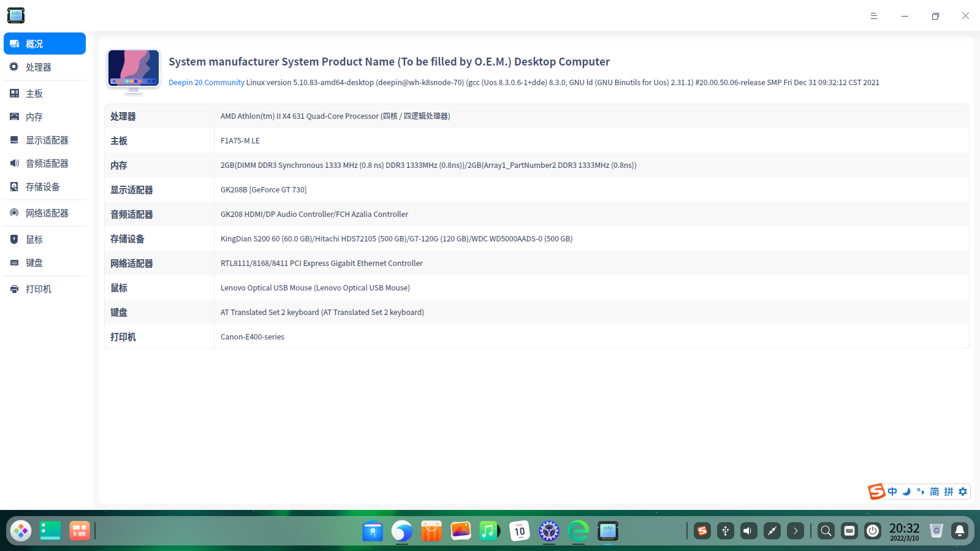Click the 2GB DIMM DDR3 memory value

tap(428, 165)
